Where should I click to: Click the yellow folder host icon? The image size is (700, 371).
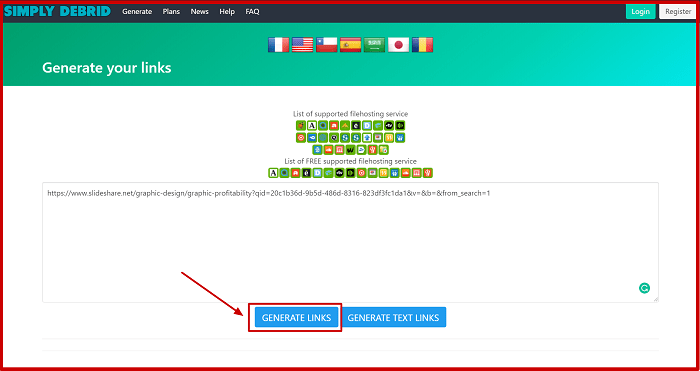click(x=383, y=150)
